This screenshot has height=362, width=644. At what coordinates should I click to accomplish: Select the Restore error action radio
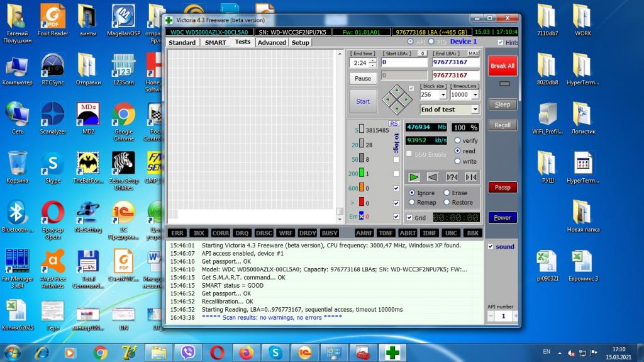point(447,202)
